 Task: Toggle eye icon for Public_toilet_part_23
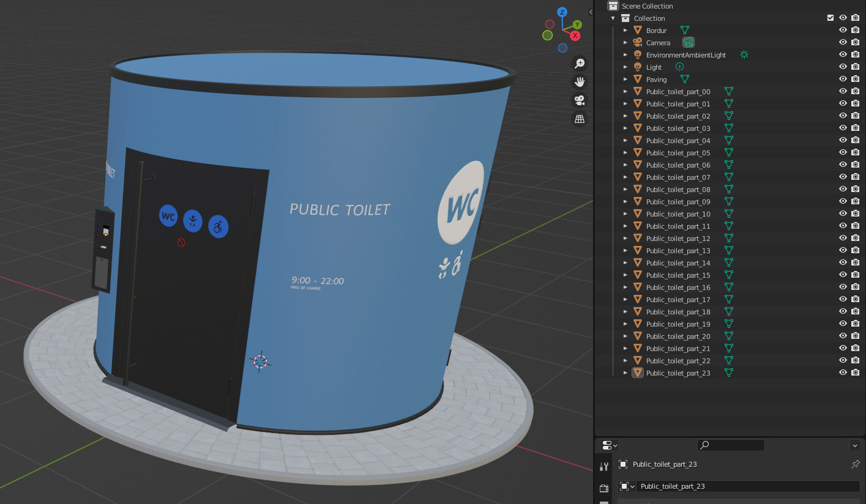pyautogui.click(x=843, y=373)
